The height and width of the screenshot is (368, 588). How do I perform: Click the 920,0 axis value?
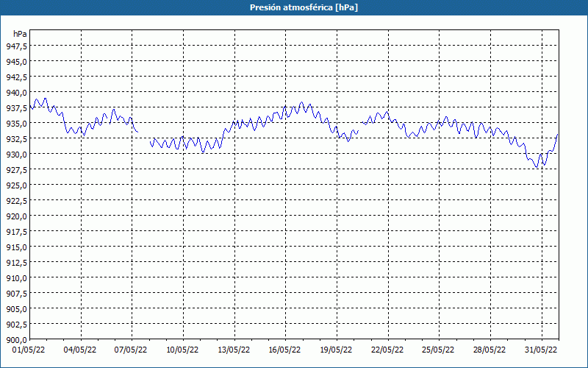pos(16,216)
